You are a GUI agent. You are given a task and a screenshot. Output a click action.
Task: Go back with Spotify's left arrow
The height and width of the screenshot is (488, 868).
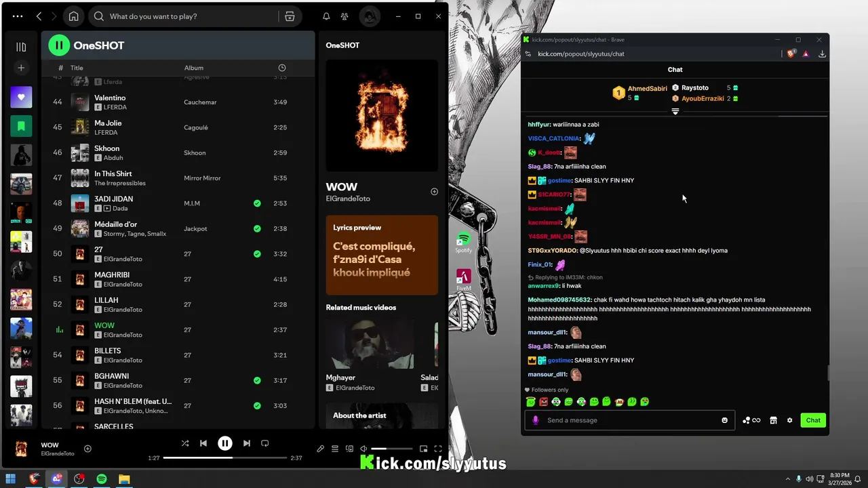pos(39,16)
